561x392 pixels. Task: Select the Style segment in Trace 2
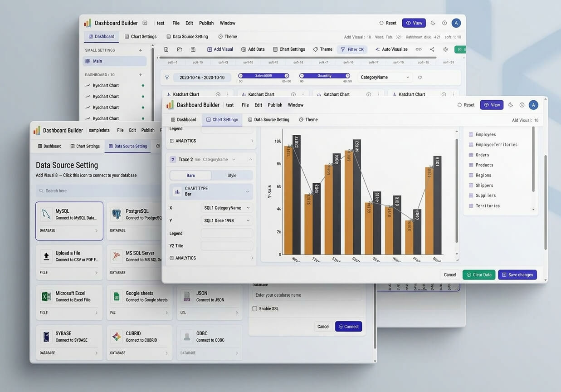pyautogui.click(x=232, y=176)
